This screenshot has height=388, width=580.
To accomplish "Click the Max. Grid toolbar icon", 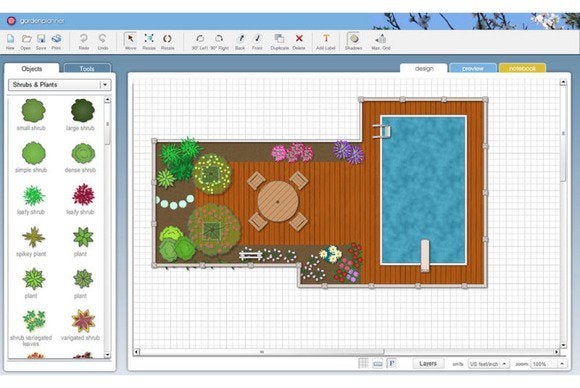I will (x=381, y=41).
